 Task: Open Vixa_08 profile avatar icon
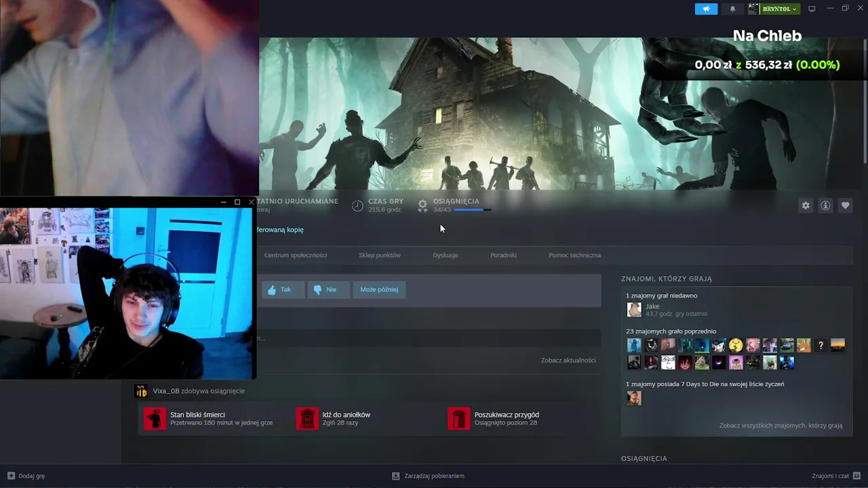(x=141, y=391)
